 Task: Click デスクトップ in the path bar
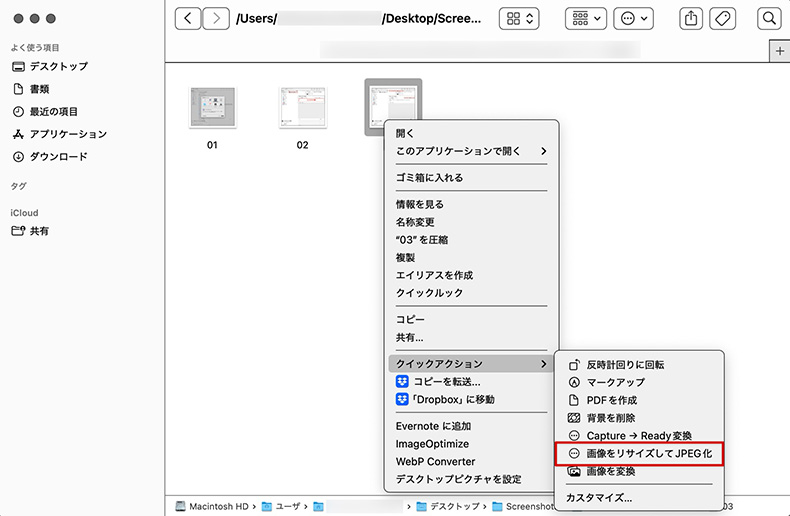(x=448, y=506)
